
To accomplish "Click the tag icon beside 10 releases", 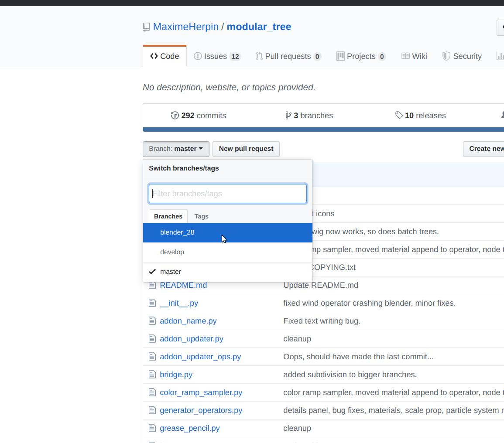I will pyautogui.click(x=399, y=115).
